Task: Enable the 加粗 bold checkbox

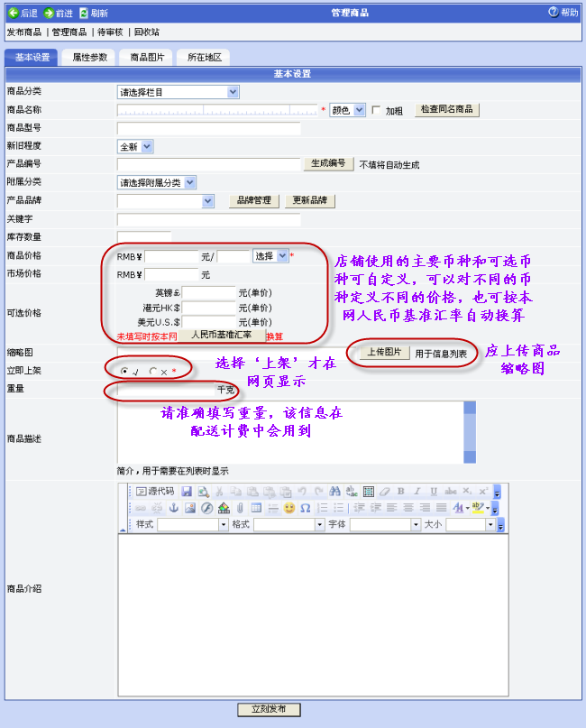Action: point(376,110)
